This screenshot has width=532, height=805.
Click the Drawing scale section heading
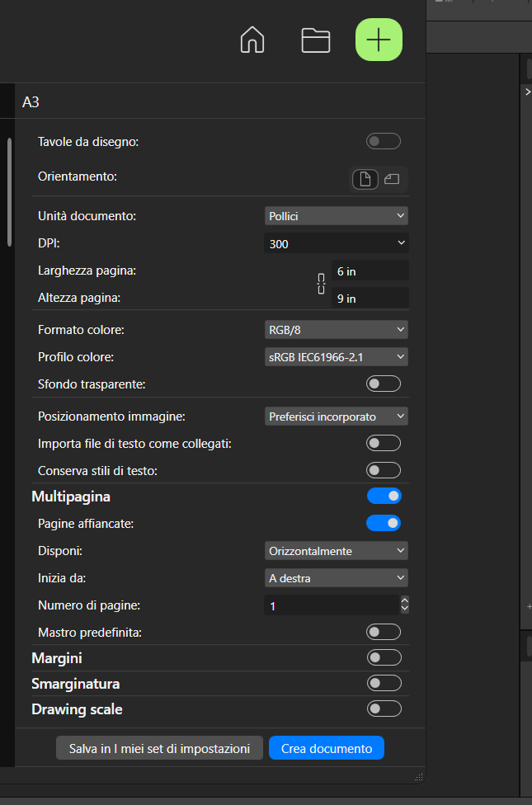click(x=77, y=709)
